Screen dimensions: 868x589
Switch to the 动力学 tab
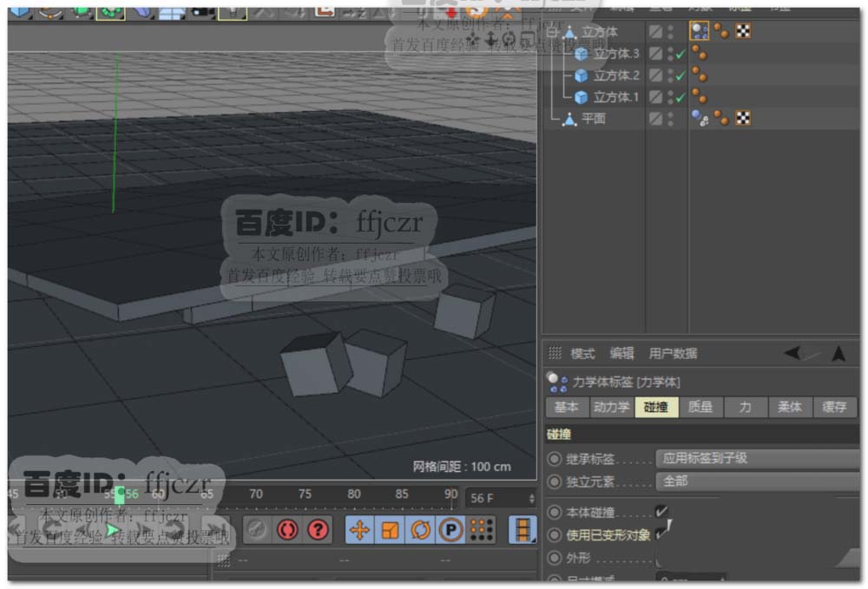click(612, 407)
